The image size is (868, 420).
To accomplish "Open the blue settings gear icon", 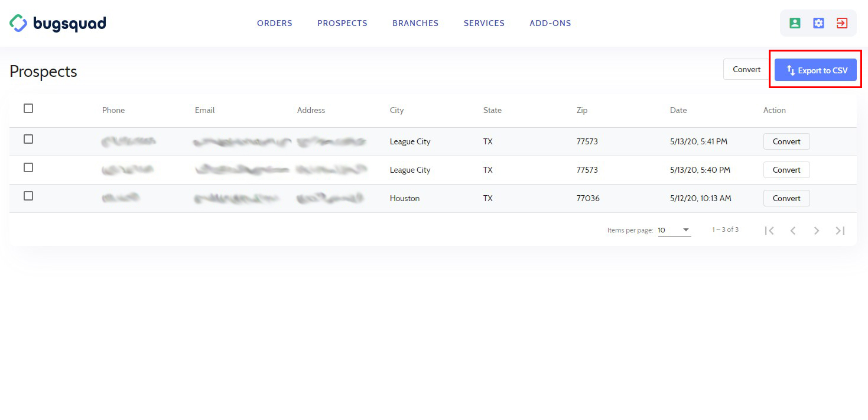I will point(818,23).
